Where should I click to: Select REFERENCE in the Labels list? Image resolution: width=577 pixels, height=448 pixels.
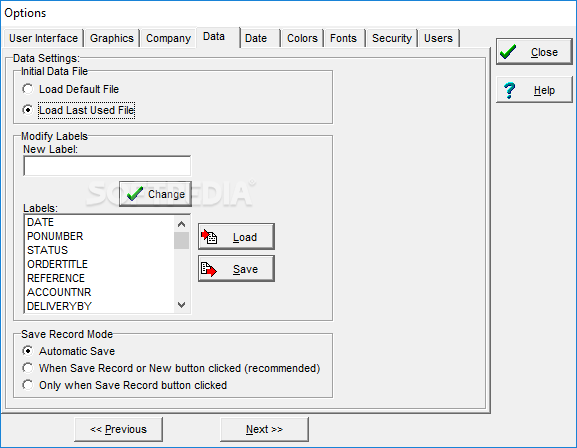click(x=100, y=278)
